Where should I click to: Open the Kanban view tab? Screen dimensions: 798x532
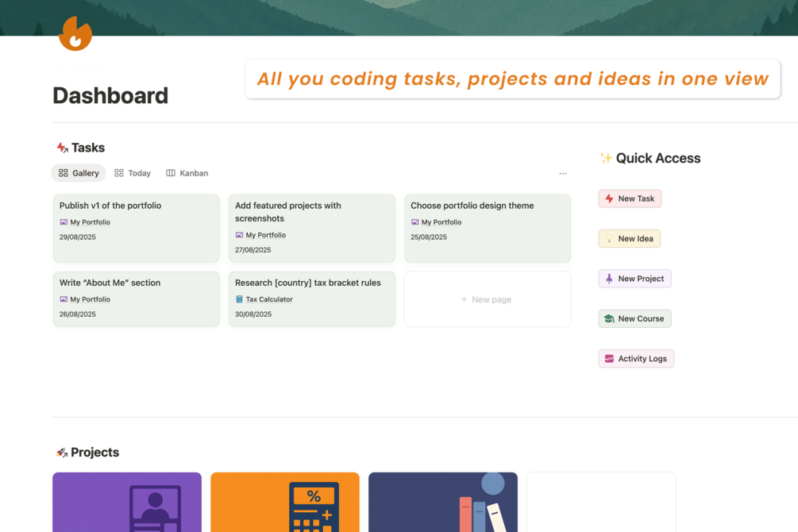187,173
